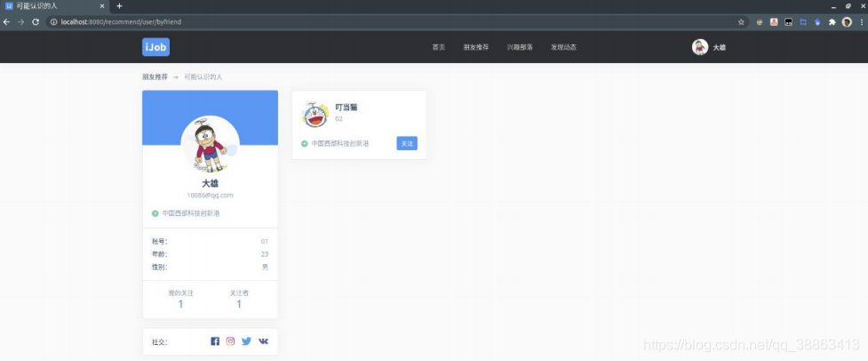
Task: Click the iJob logo
Action: click(x=155, y=47)
